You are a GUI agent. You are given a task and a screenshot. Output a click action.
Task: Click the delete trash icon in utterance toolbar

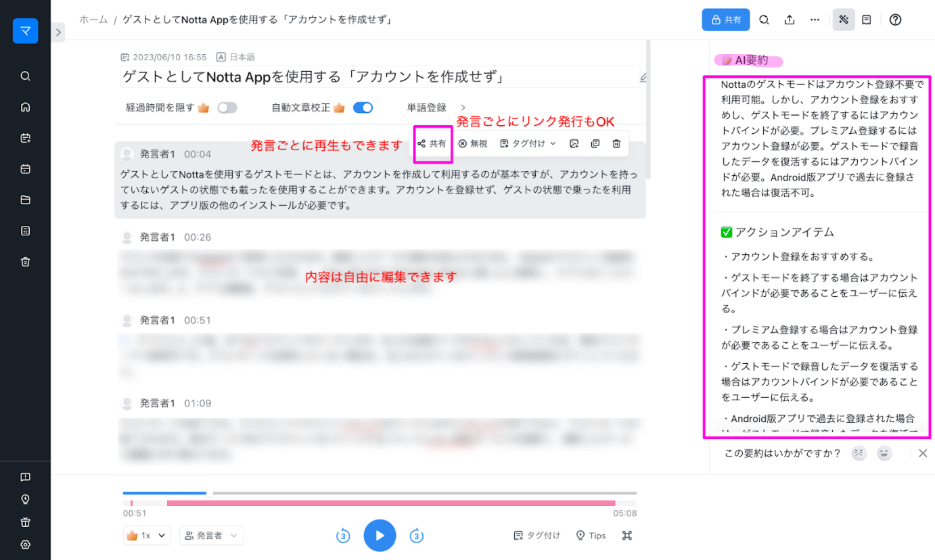coord(616,143)
